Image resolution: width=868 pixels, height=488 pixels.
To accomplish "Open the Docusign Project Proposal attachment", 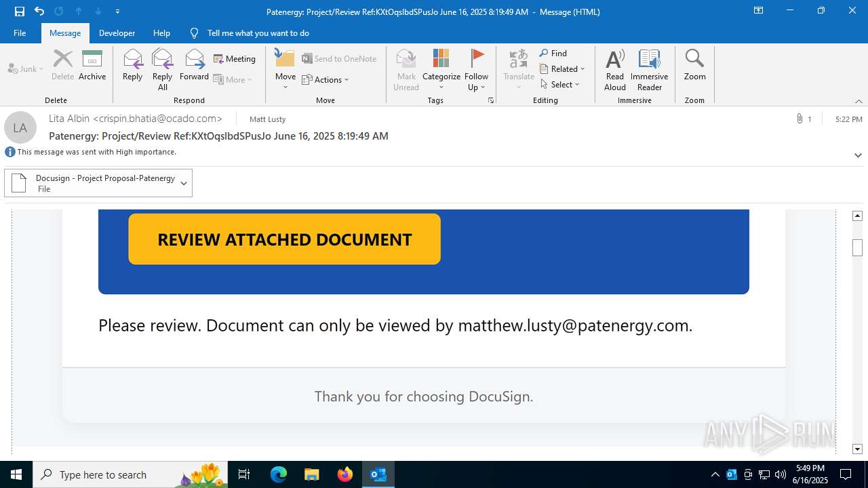I will 90,183.
